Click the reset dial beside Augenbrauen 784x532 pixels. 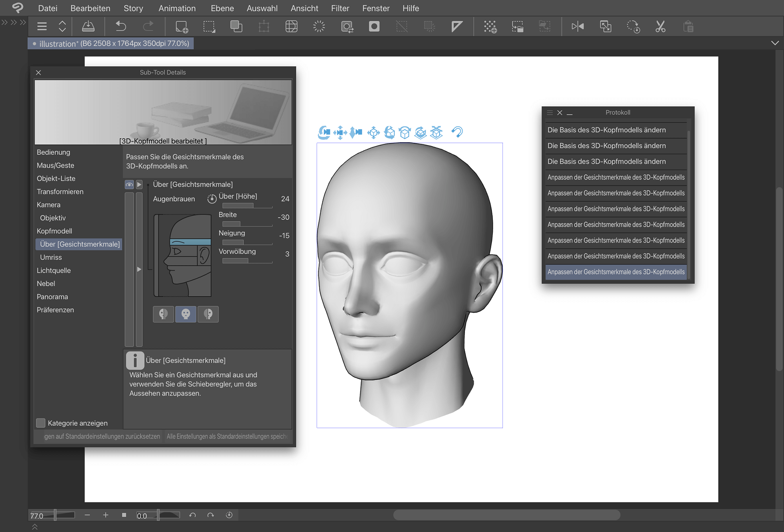pos(212,199)
